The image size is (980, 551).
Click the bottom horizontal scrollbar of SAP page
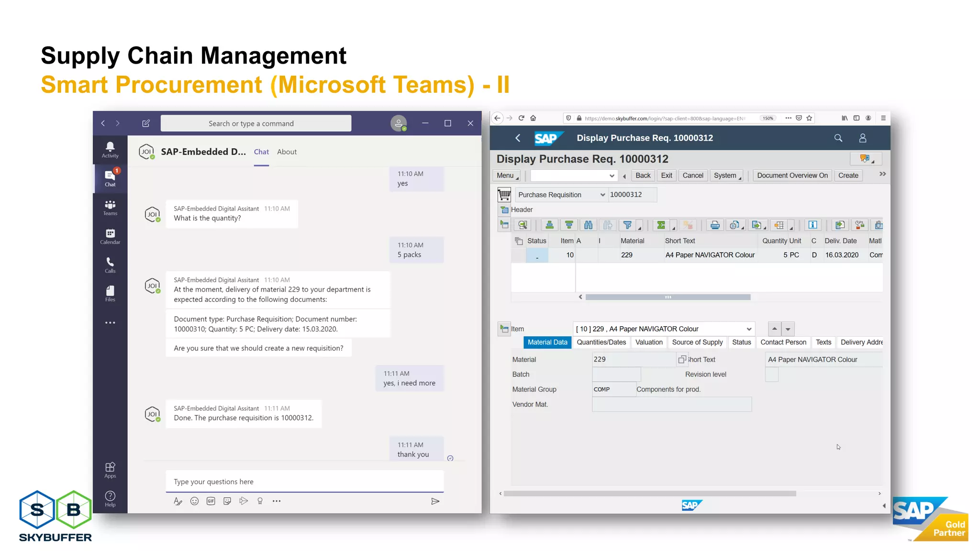[x=650, y=494]
